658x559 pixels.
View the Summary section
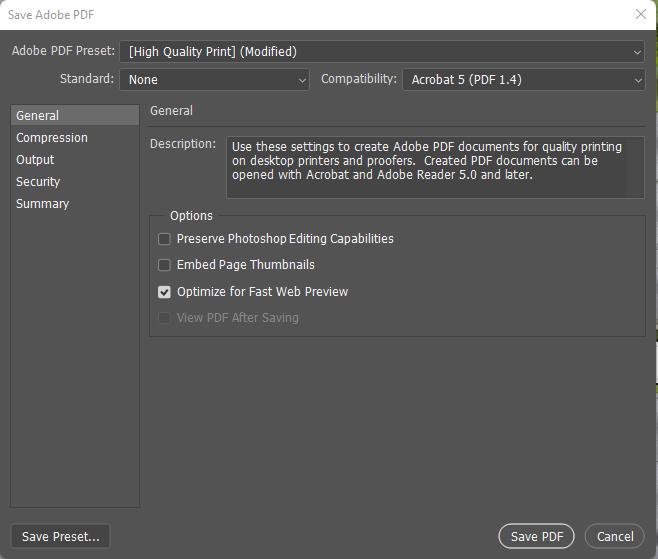[75, 204]
